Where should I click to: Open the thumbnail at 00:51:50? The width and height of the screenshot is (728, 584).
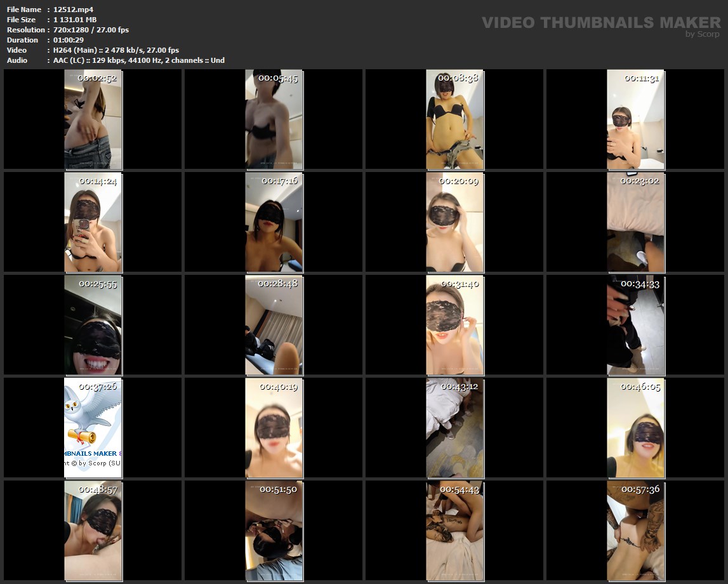[274, 531]
